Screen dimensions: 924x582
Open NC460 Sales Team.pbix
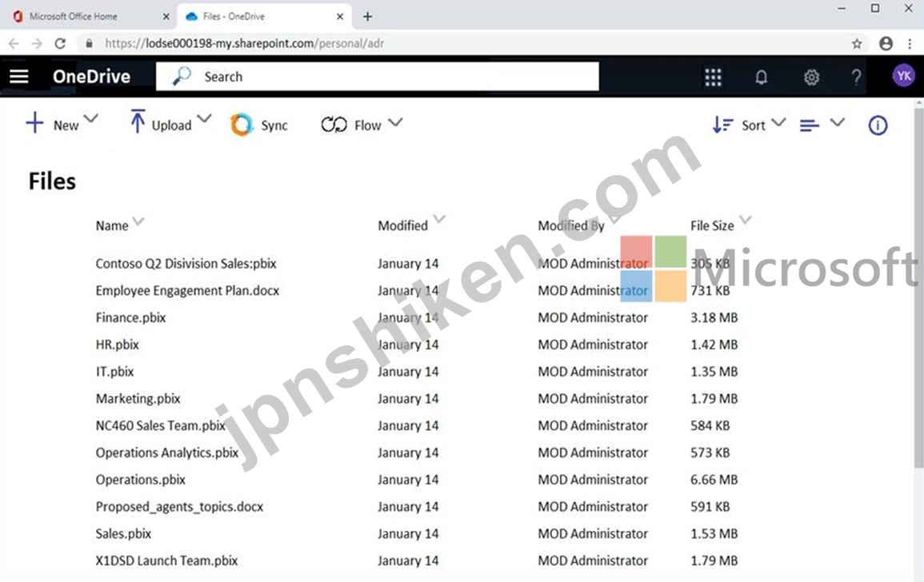pos(160,425)
